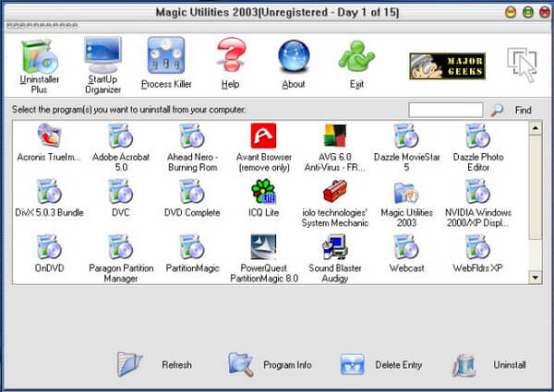This screenshot has width=554, height=392.
Task: Select iolo System Mechanic toolbox icon
Action: 335,203
